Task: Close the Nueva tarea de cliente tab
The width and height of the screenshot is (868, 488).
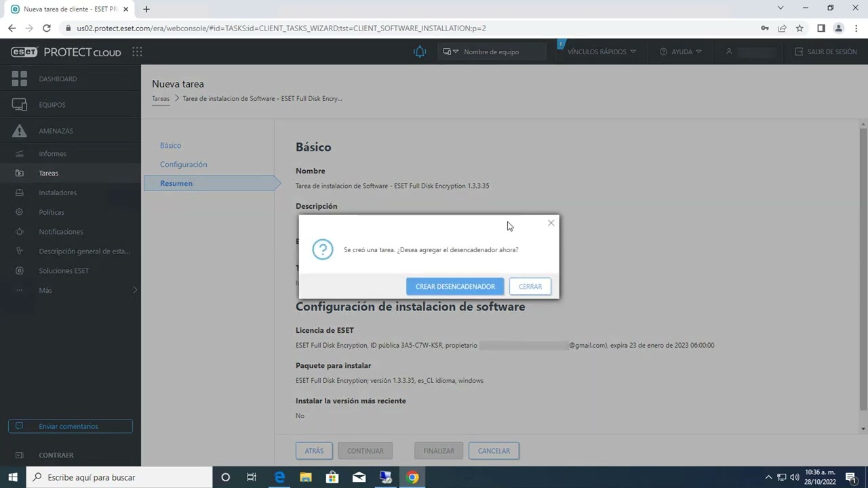Action: [x=126, y=9]
